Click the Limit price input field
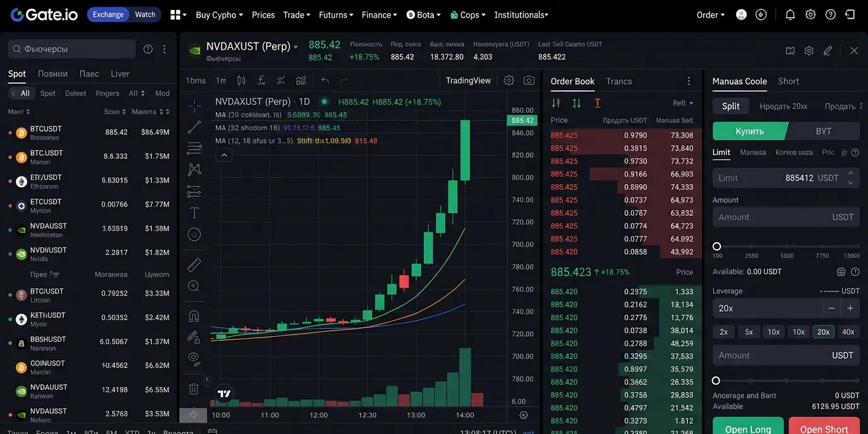Screen dimensions: 868x434 786,178
